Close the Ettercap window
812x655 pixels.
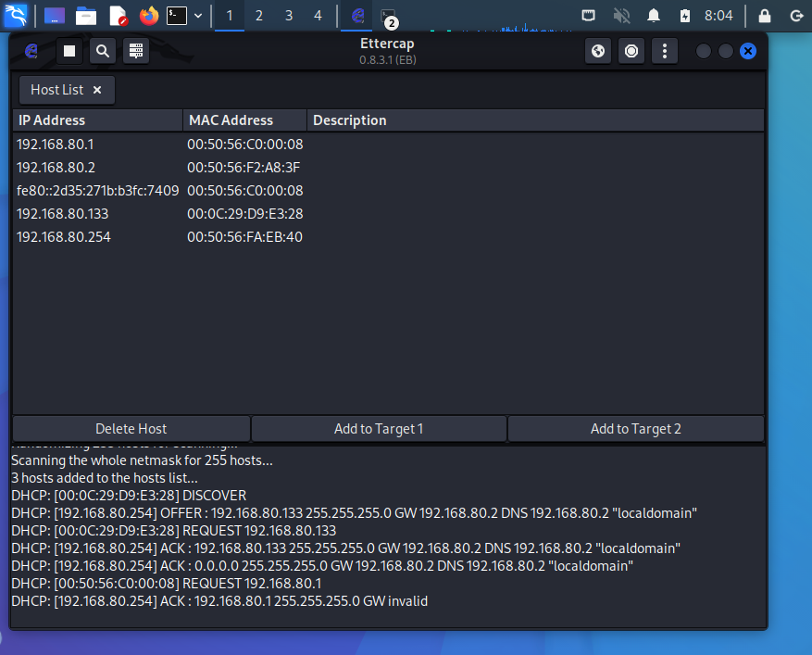point(748,51)
